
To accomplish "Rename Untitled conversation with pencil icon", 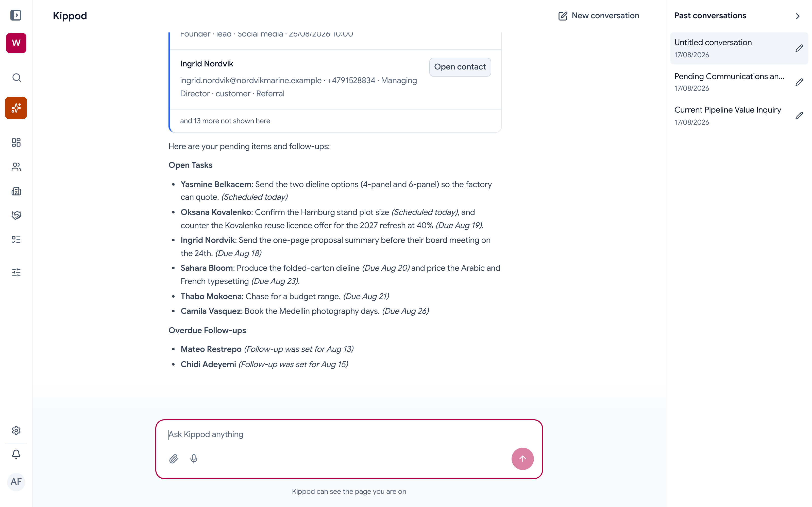I will 799,48.
